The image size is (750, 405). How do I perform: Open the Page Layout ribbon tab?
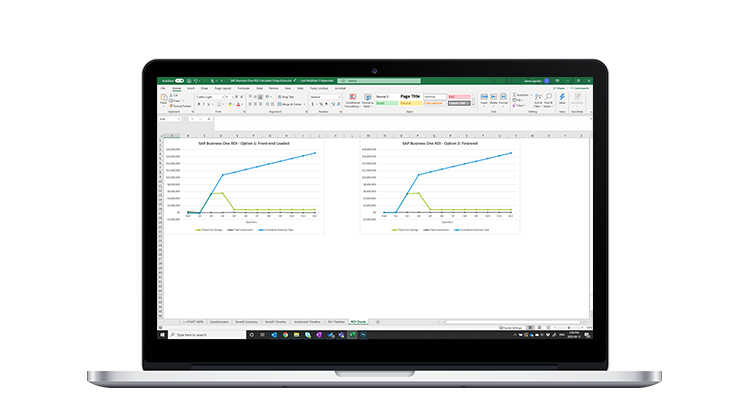pos(223,88)
